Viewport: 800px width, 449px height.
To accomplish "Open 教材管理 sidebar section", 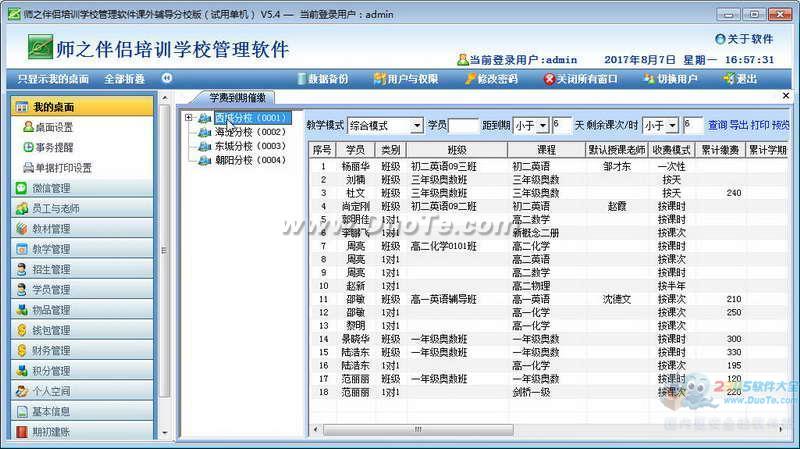I will tap(82, 229).
